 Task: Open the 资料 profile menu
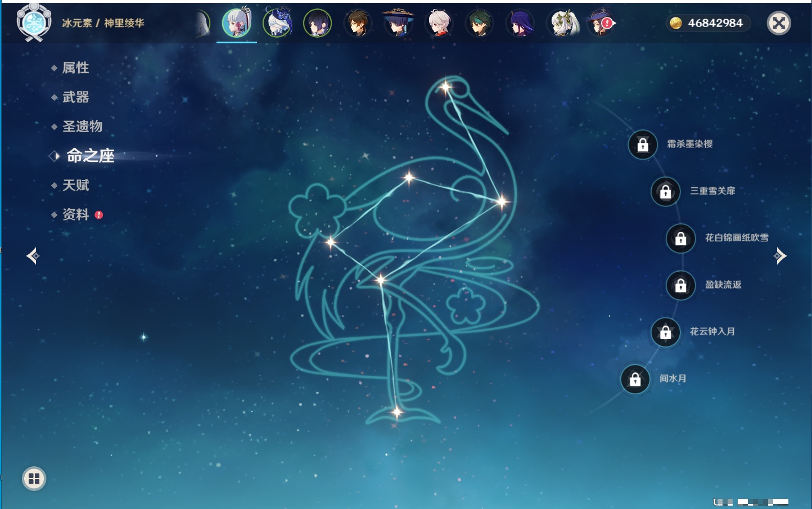coord(76,214)
